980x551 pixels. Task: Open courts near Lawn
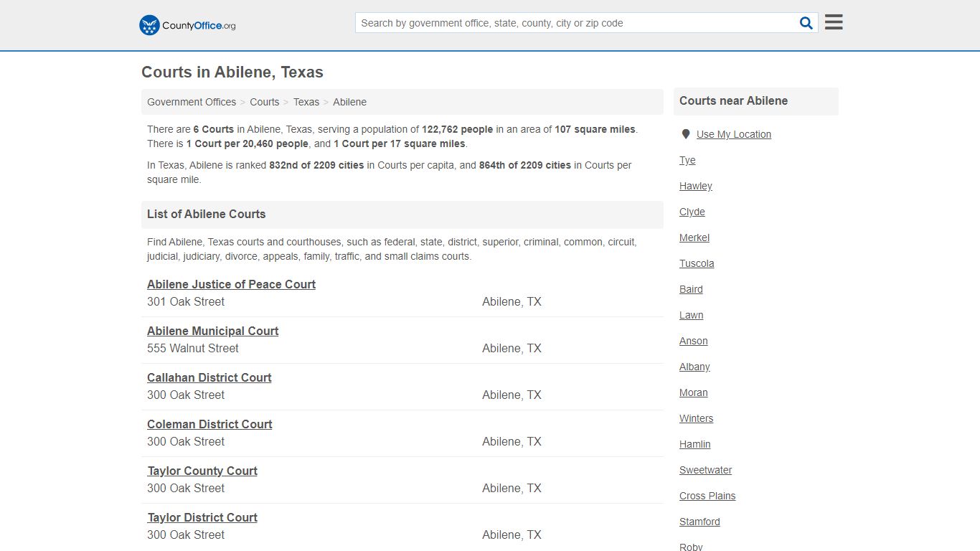692,315
